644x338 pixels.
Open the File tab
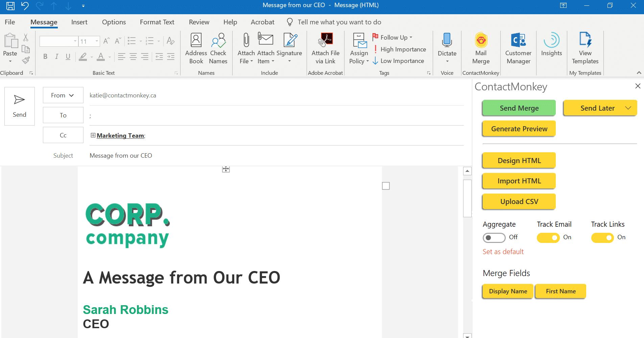(10, 22)
